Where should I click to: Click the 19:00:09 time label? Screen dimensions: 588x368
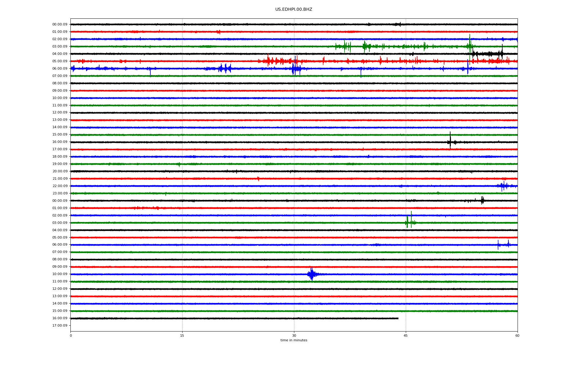(60, 164)
